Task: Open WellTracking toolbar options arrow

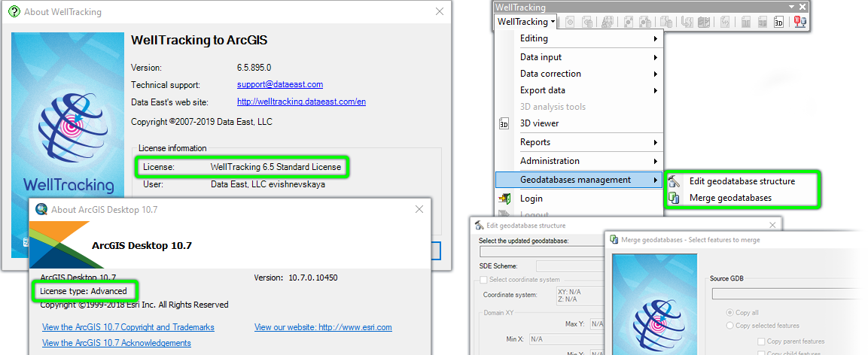Action: [x=792, y=8]
